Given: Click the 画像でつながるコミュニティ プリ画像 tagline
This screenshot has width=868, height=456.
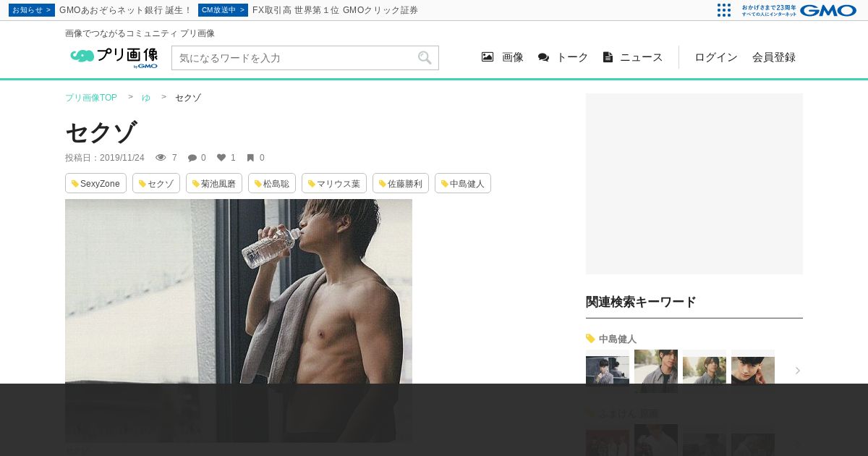Looking at the screenshot, I should 140,33.
